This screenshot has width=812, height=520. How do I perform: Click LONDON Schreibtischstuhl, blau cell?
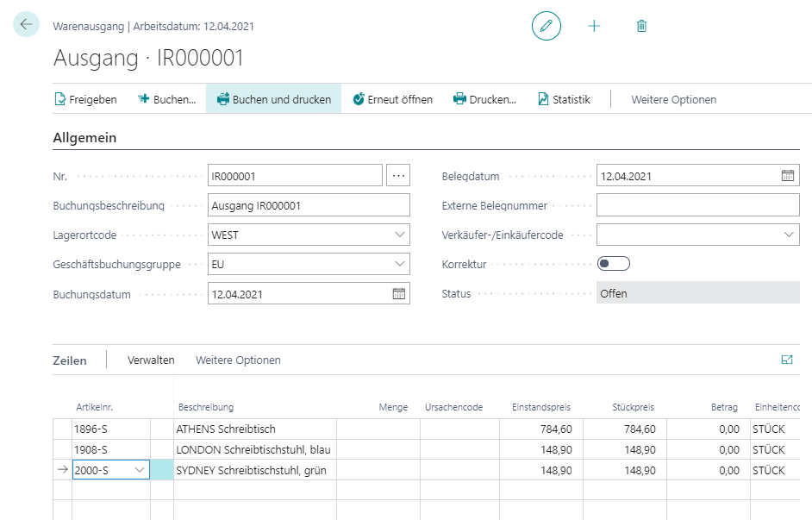point(255,449)
